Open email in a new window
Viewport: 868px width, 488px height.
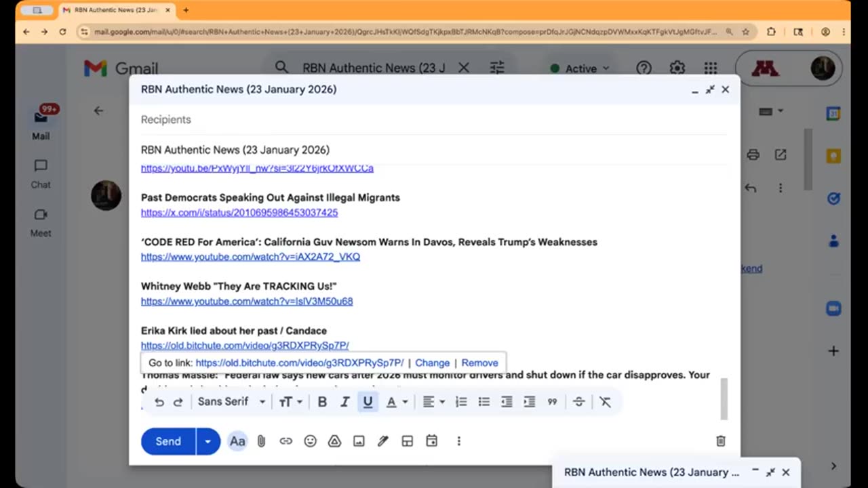(x=781, y=155)
